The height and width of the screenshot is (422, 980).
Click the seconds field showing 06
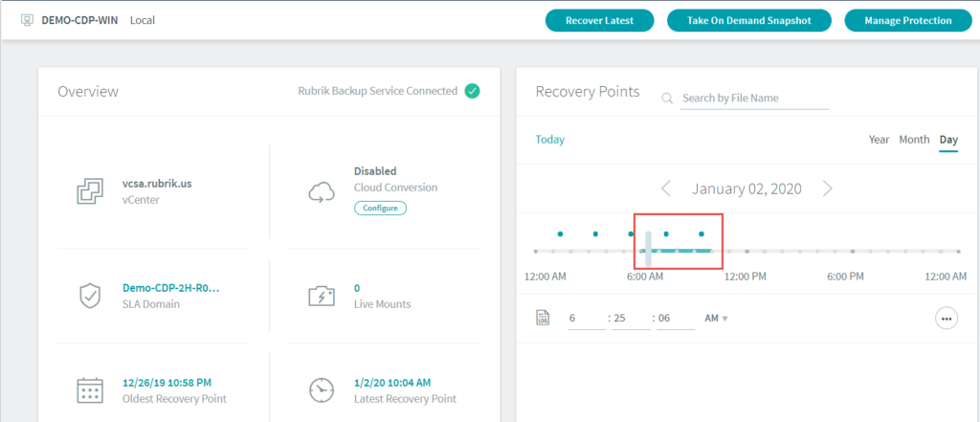coord(676,319)
